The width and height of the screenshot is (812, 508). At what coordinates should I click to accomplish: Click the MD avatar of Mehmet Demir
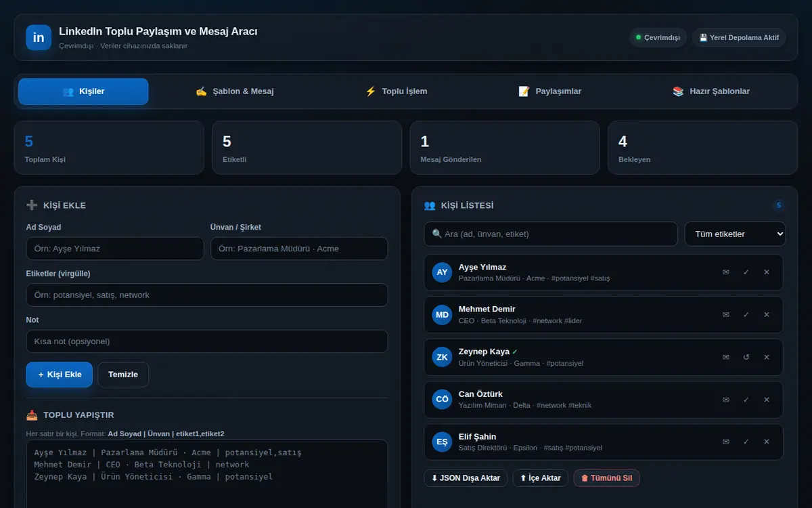pyautogui.click(x=442, y=315)
